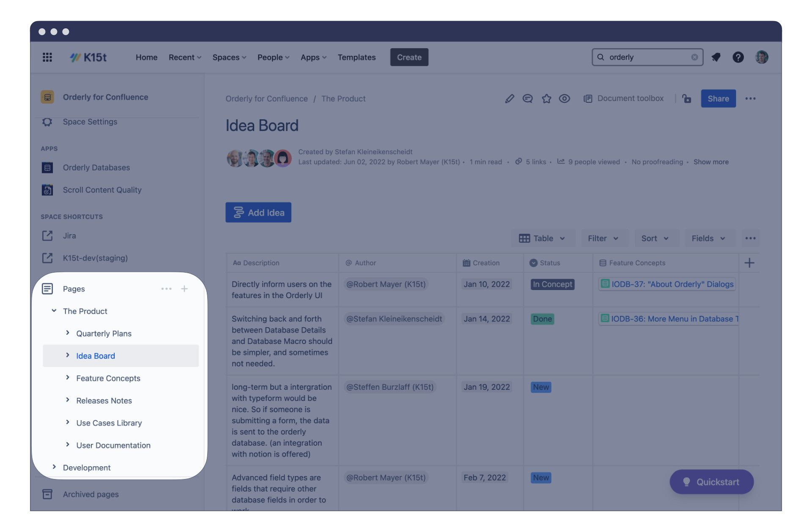Star the Idea Board page
Screen dimensions: 812x531
point(546,99)
